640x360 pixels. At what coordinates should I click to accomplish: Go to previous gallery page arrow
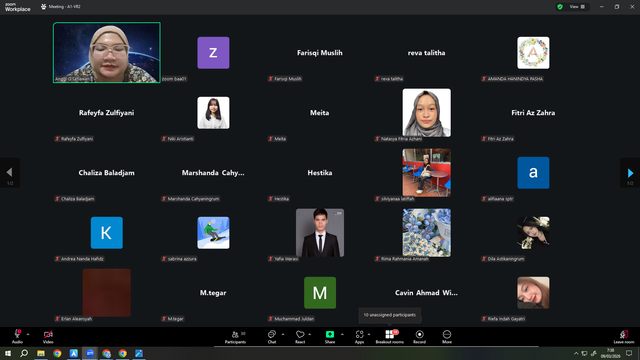(x=9, y=173)
